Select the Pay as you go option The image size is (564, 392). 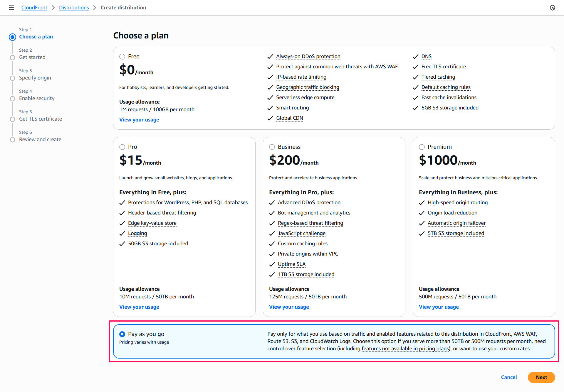click(122, 334)
